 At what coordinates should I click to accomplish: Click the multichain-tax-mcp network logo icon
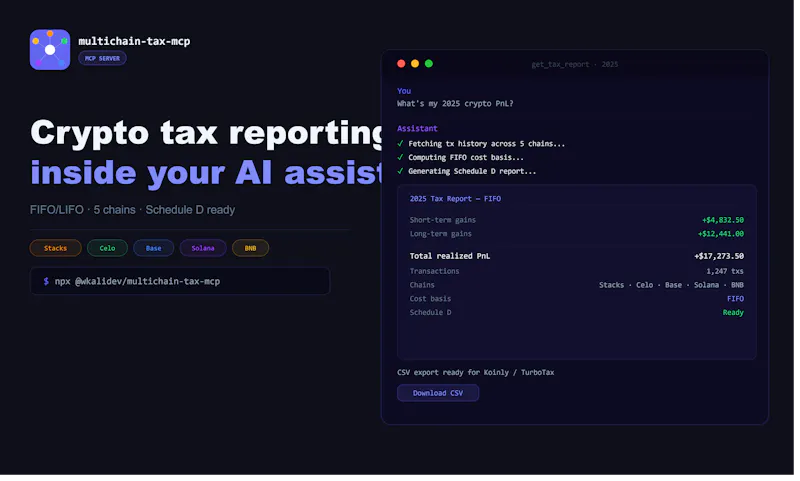coord(50,50)
